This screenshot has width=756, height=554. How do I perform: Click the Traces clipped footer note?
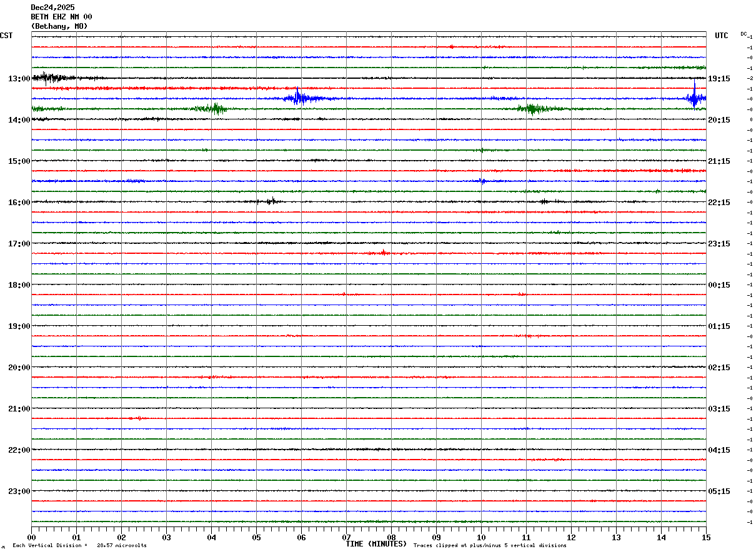[x=490, y=546]
